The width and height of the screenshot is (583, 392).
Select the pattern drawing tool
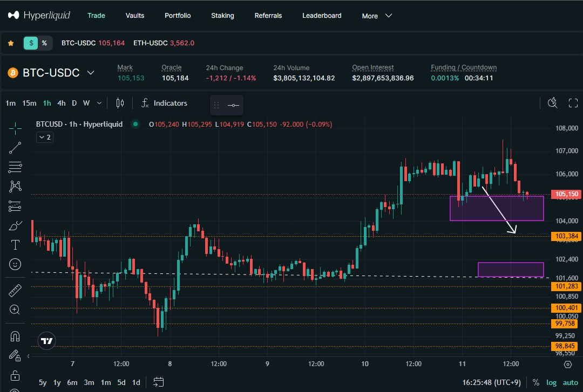15,186
